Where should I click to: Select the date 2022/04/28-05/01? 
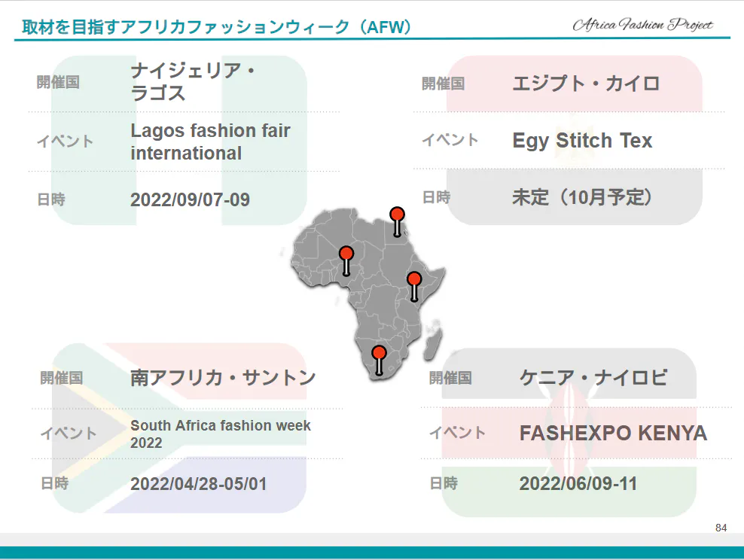198,483
